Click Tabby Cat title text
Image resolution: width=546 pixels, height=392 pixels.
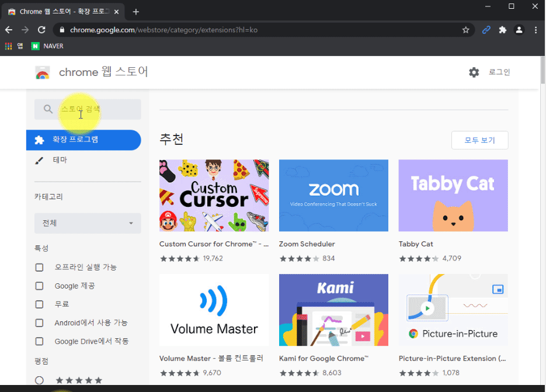coord(416,244)
